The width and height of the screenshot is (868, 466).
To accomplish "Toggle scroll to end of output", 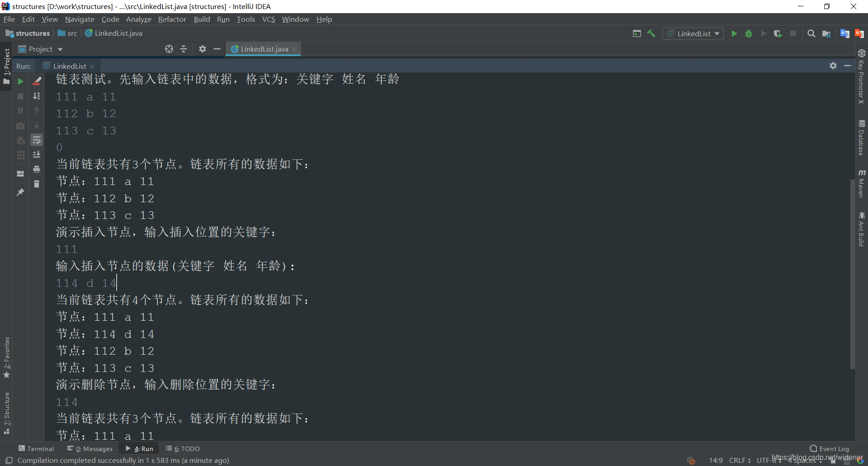I will pos(37,155).
